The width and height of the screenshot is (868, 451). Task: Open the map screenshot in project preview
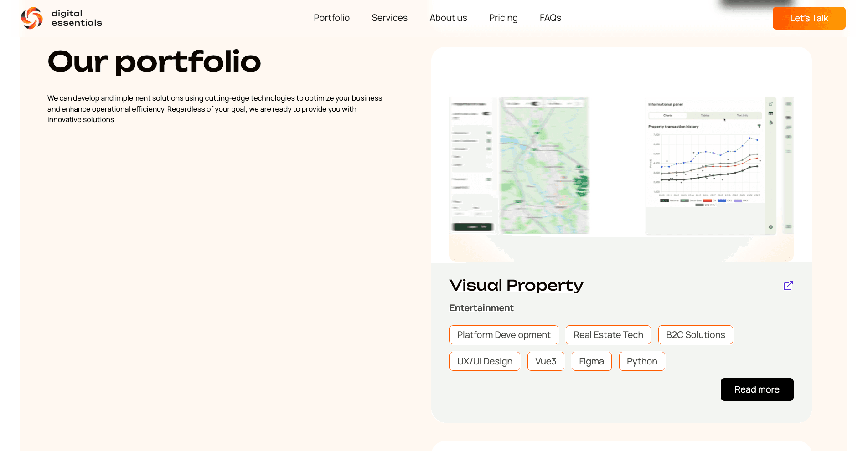(544, 165)
